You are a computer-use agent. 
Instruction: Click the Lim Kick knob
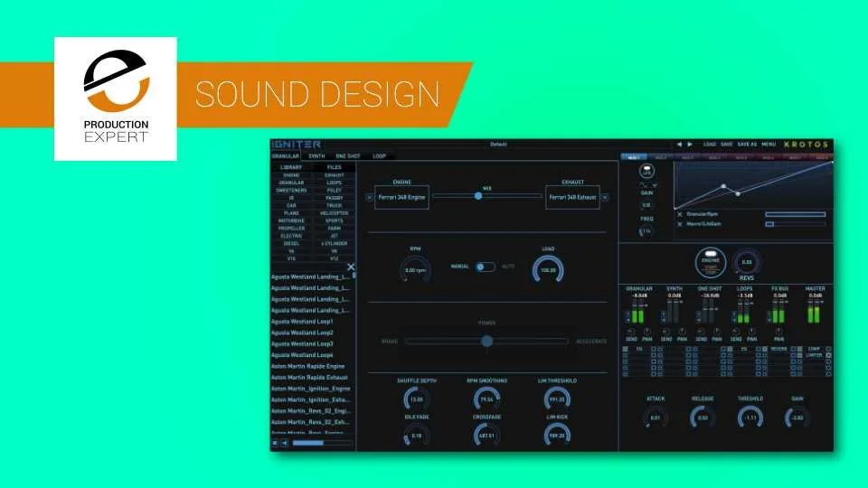(557, 435)
